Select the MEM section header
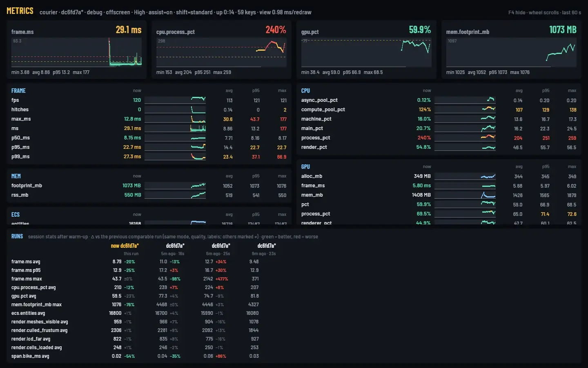The height and width of the screenshot is (368, 588). 16,176
